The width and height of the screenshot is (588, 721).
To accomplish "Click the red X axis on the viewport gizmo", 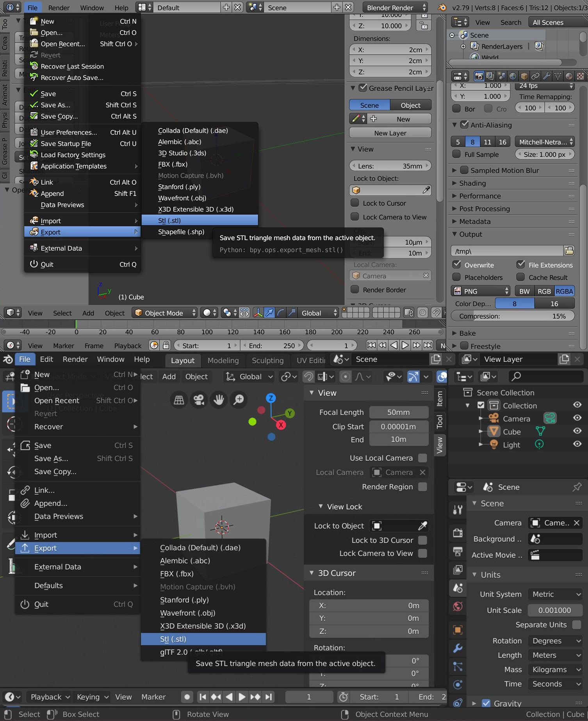I will (x=281, y=425).
